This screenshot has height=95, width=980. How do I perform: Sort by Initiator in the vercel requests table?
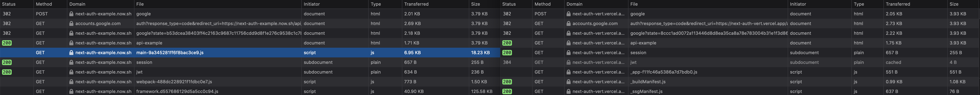tap(798, 4)
